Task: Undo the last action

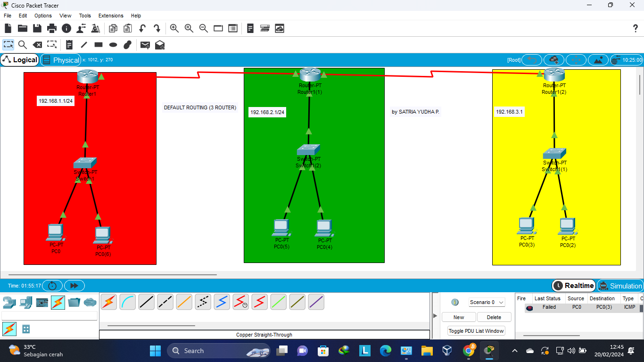Action: (142, 28)
